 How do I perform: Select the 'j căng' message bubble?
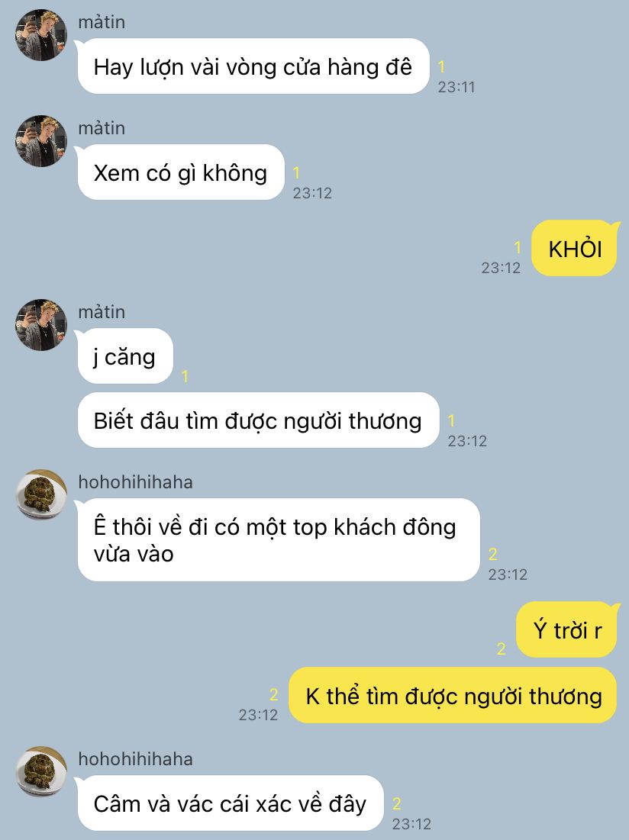pos(125,356)
